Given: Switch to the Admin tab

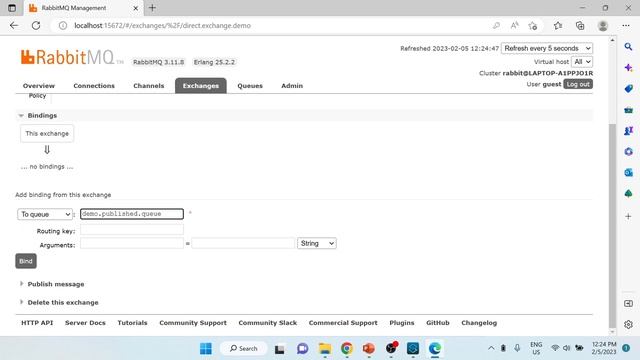Looking at the screenshot, I should pos(292,86).
